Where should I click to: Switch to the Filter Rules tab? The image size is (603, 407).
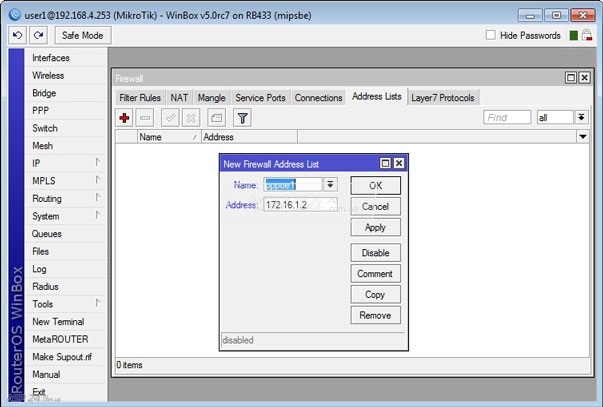(140, 97)
